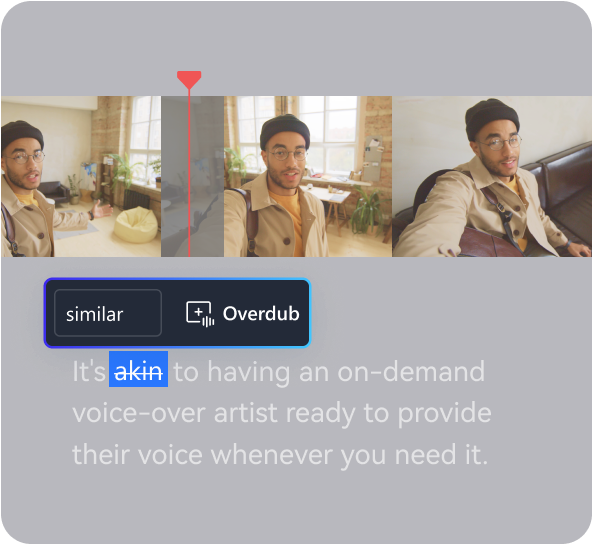The image size is (593, 545).
Task: Select the third clip on the couch
Action: (x=492, y=176)
